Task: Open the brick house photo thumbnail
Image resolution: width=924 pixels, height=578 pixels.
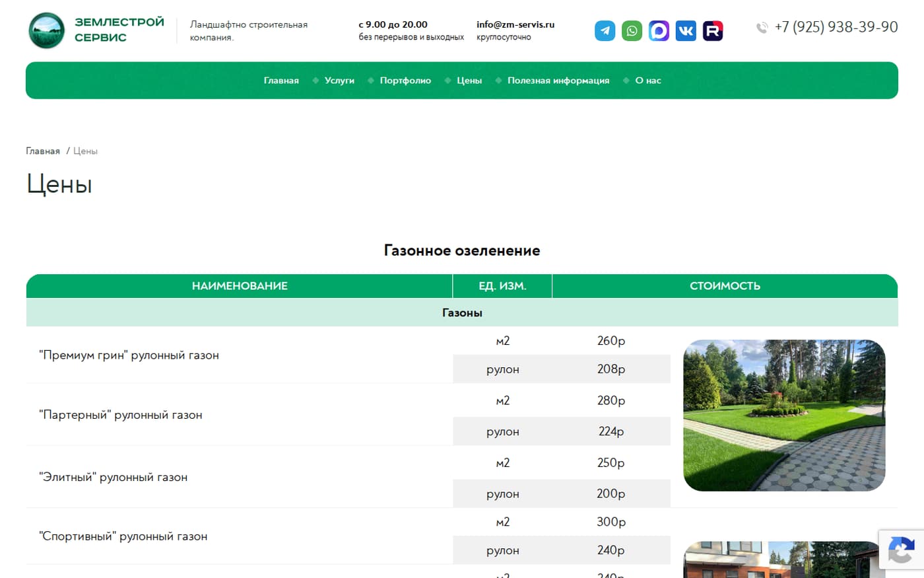Action: [784, 560]
